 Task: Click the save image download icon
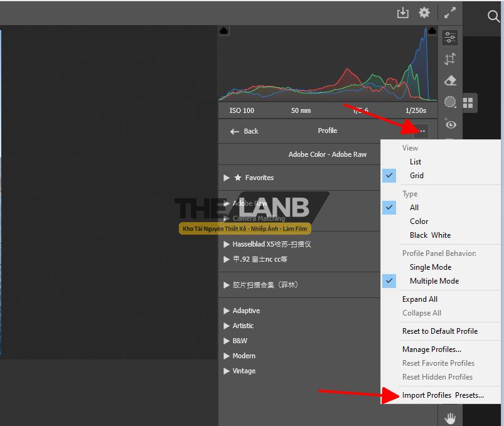403,13
